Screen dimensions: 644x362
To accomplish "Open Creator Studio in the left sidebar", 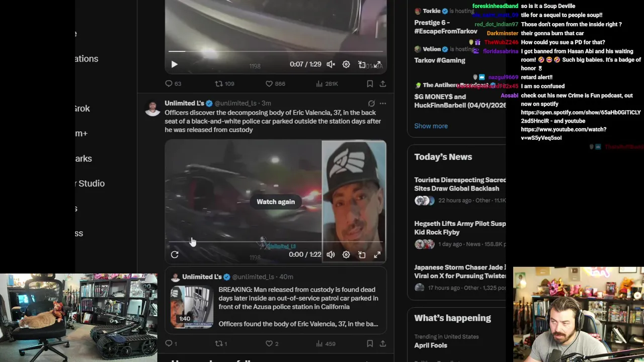I will point(90,184).
